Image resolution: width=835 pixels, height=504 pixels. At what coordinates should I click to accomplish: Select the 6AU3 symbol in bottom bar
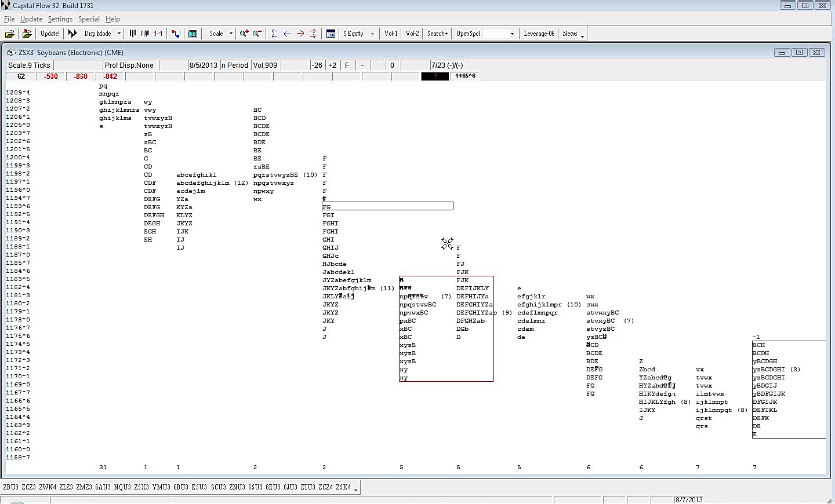103,487
